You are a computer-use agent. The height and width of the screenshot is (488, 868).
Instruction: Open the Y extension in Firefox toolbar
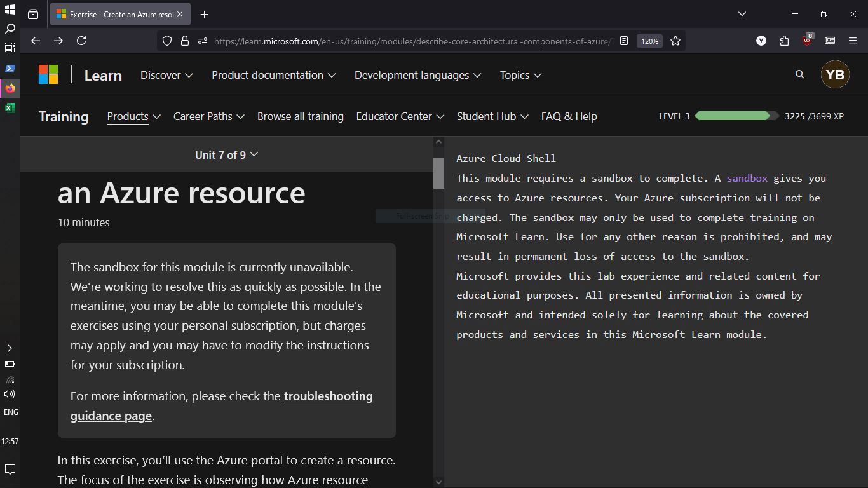[x=761, y=41]
